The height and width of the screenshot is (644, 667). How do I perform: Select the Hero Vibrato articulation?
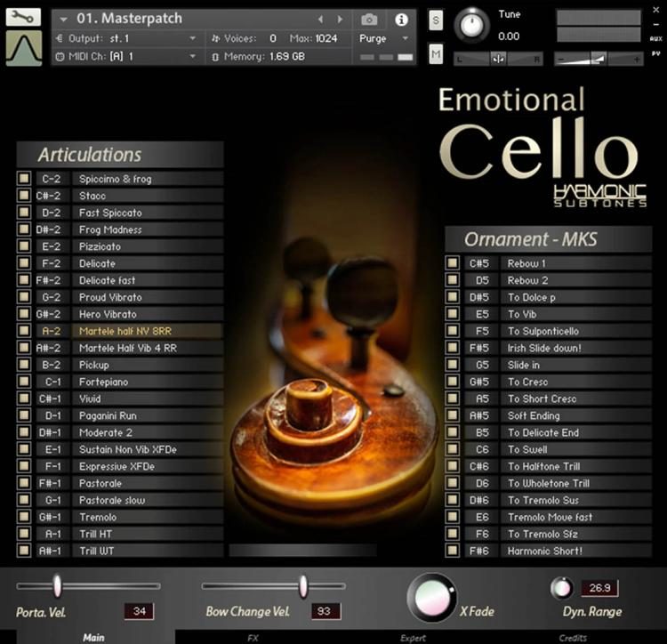pos(147,314)
